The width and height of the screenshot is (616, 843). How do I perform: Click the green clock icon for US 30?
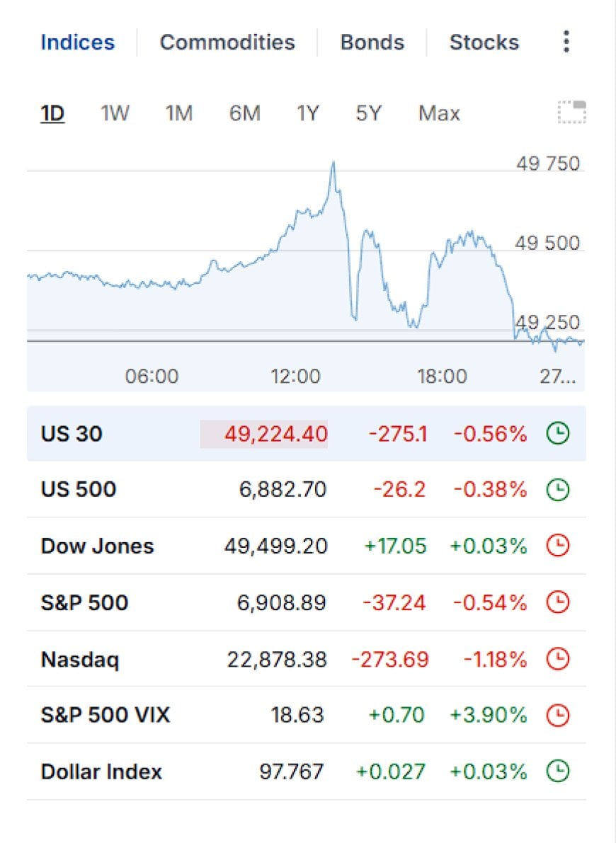558,433
